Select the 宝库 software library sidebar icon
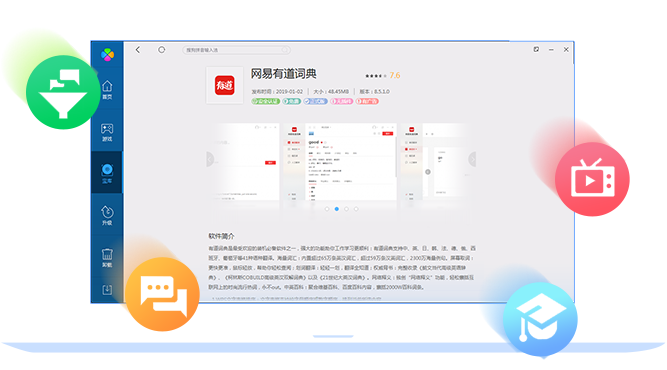 [107, 173]
